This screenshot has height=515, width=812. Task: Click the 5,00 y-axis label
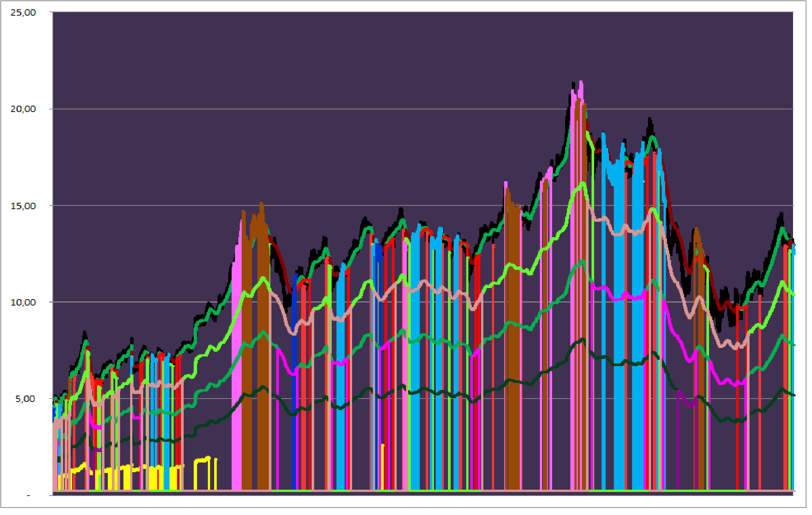click(25, 399)
